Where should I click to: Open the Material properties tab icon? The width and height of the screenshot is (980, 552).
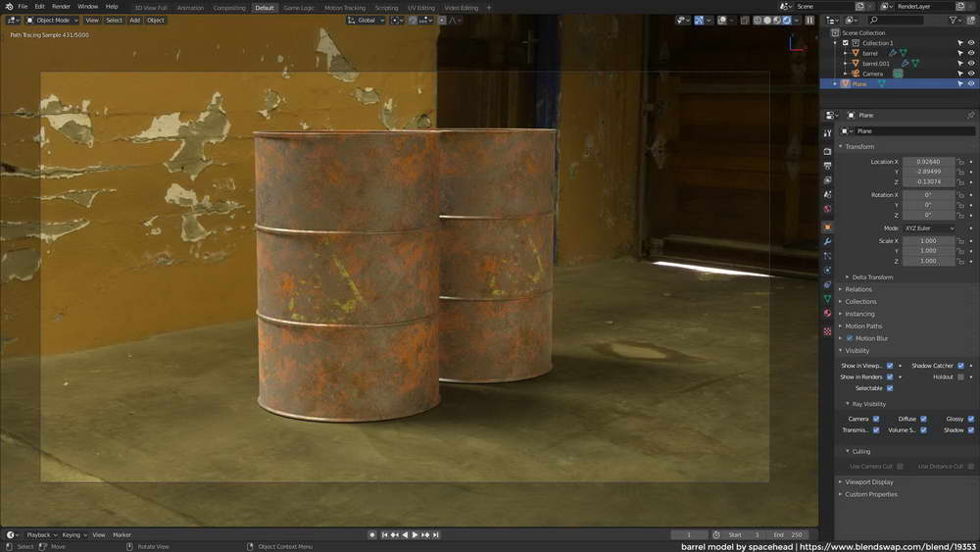click(x=827, y=313)
